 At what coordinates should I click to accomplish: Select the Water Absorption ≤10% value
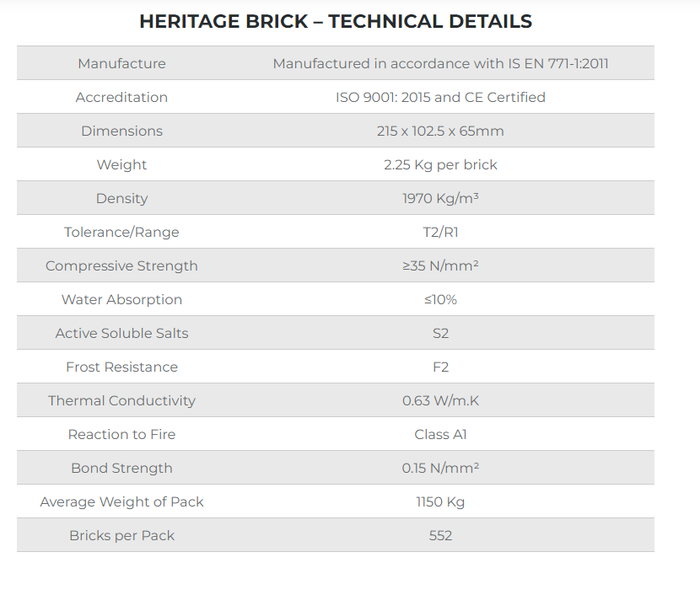tap(440, 299)
